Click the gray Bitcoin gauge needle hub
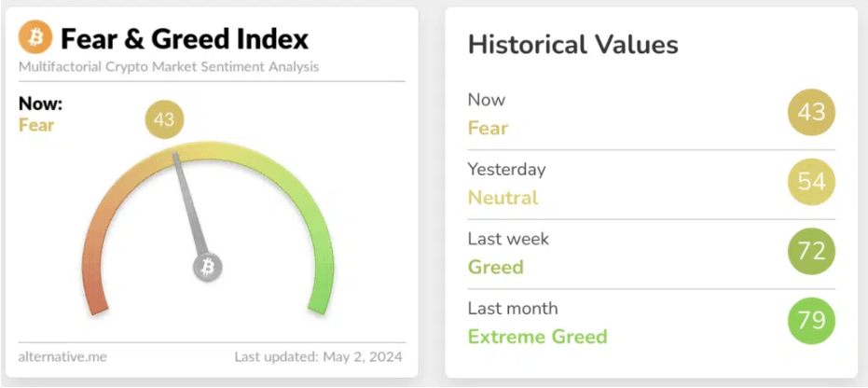Viewport: 868px width, 388px height. coord(208,268)
